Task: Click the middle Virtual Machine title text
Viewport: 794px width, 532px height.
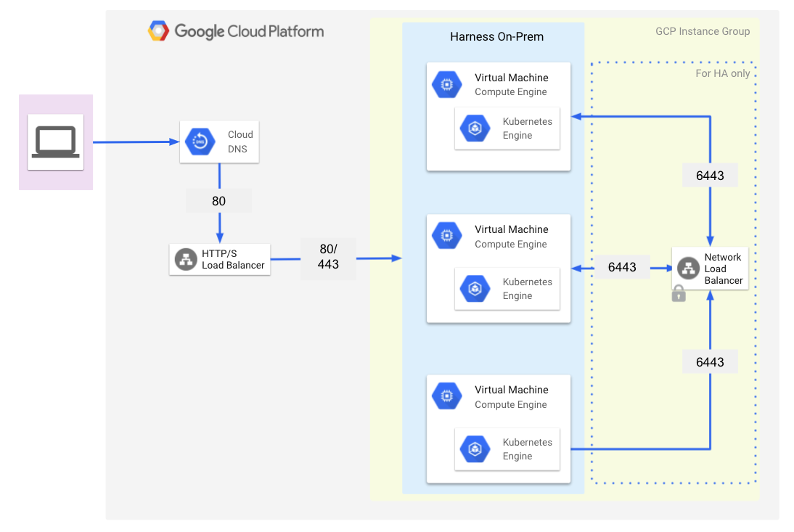Action: pos(512,230)
